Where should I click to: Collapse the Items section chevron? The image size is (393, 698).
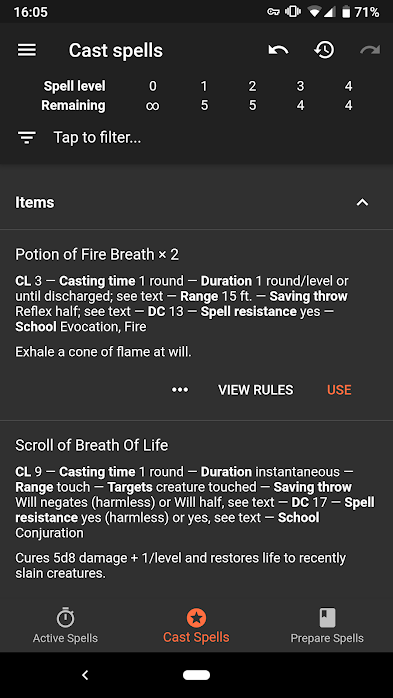[363, 203]
